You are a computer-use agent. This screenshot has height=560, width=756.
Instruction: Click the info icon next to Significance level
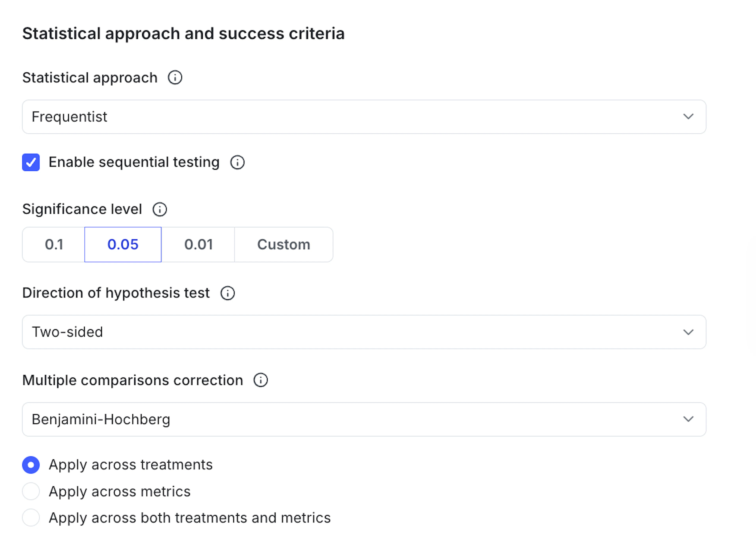pyautogui.click(x=160, y=209)
